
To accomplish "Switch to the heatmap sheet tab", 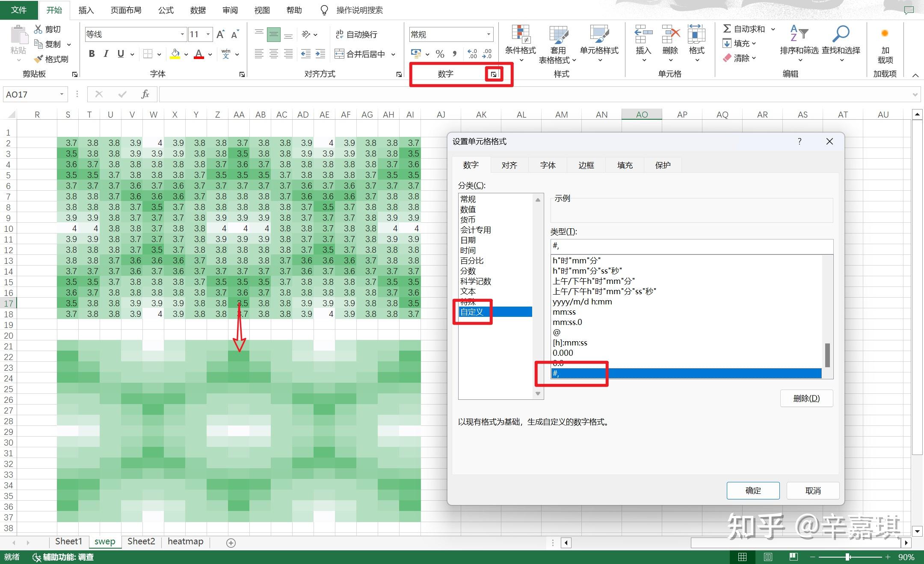I will coord(185,541).
